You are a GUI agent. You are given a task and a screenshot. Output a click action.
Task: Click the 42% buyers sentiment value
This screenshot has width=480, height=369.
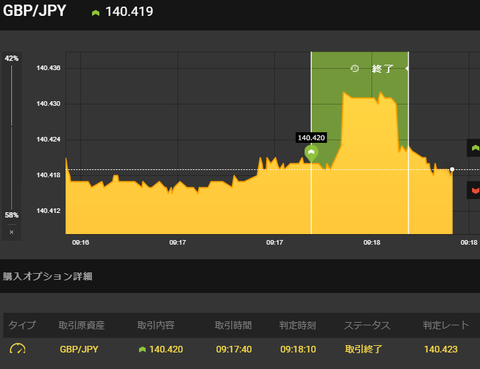11,58
